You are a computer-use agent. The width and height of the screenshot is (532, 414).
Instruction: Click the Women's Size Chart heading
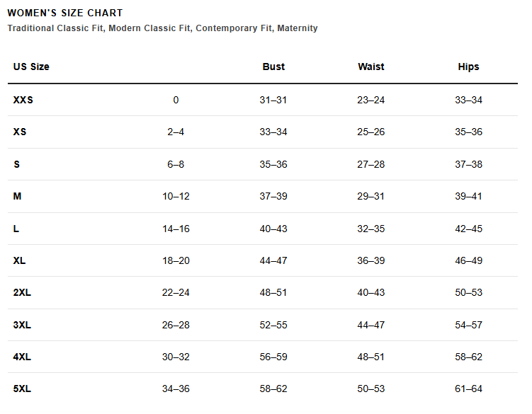64,13
